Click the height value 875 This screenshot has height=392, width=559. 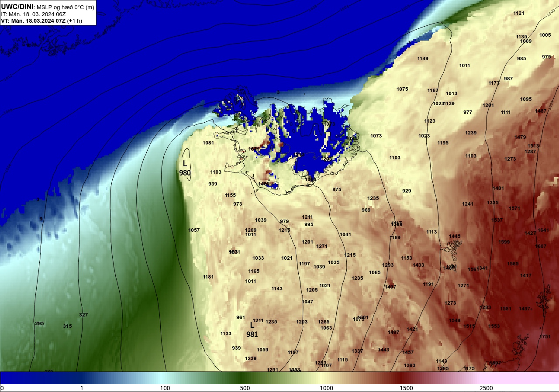pos(337,189)
